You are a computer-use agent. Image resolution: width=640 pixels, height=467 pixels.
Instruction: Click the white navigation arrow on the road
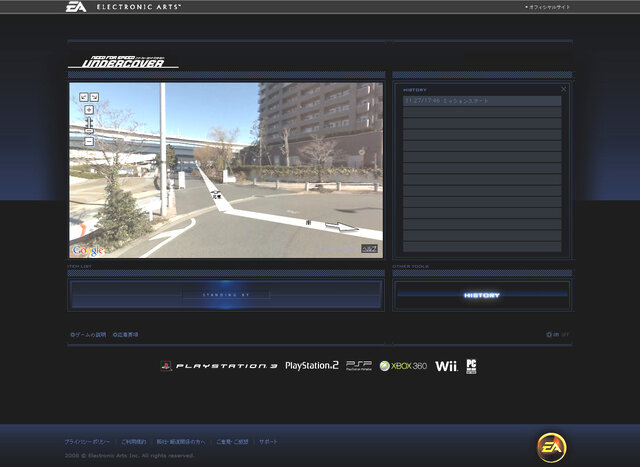(x=342, y=227)
